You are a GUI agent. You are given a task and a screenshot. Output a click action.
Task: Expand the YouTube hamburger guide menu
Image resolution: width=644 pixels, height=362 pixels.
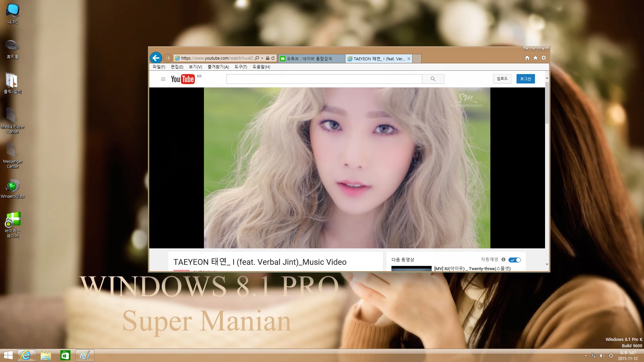pyautogui.click(x=163, y=79)
